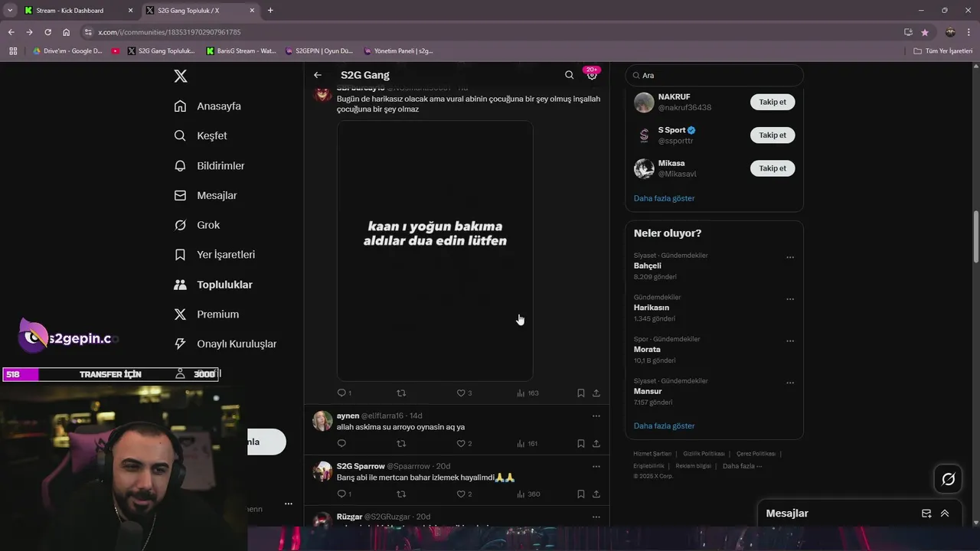
Task: Reply to aynen's post
Action: 341,443
